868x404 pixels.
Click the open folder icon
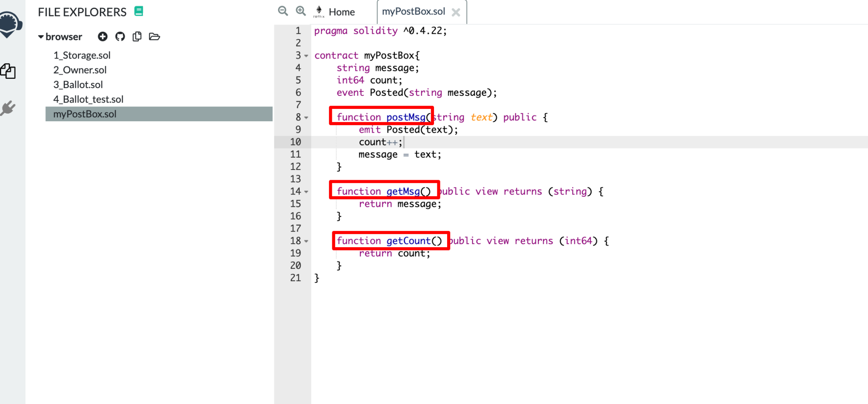click(x=154, y=37)
